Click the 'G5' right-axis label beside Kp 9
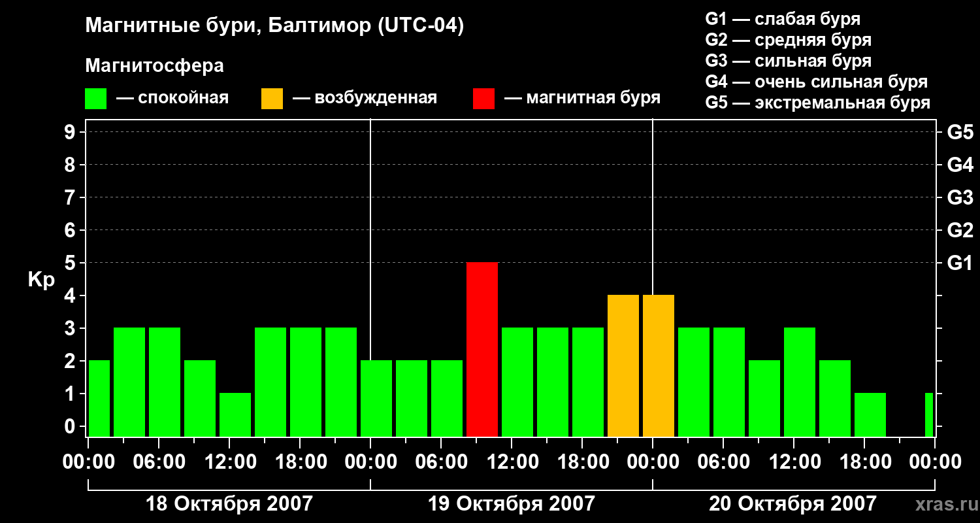Image resolution: width=980 pixels, height=523 pixels. tap(960, 132)
